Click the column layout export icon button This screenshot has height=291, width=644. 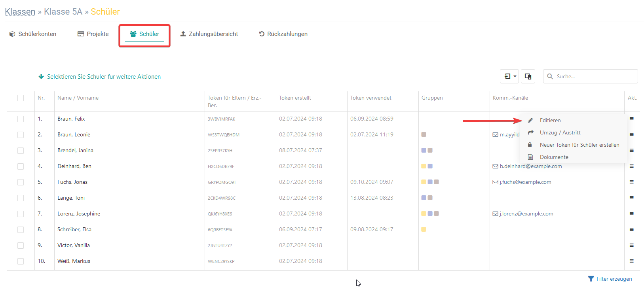click(528, 76)
